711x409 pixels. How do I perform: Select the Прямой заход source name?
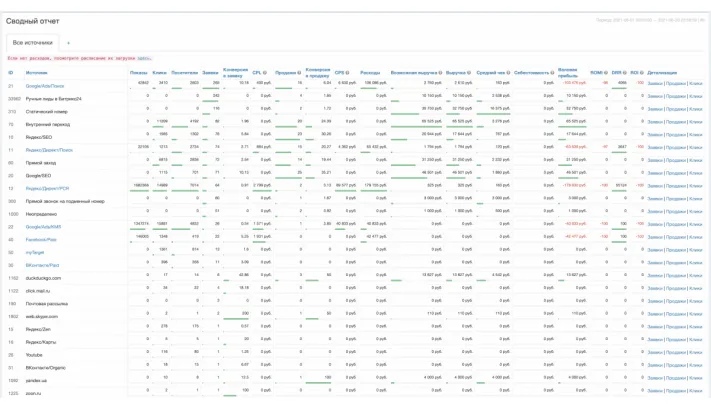click(x=41, y=163)
